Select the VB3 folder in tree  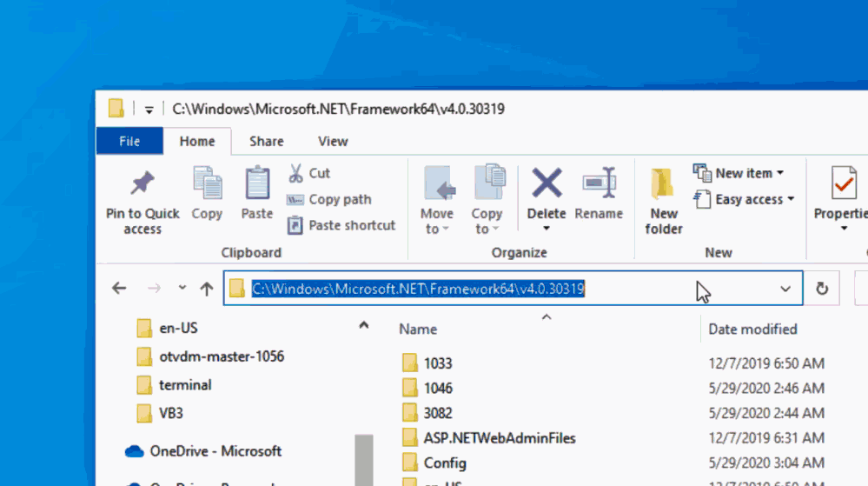click(x=159, y=413)
